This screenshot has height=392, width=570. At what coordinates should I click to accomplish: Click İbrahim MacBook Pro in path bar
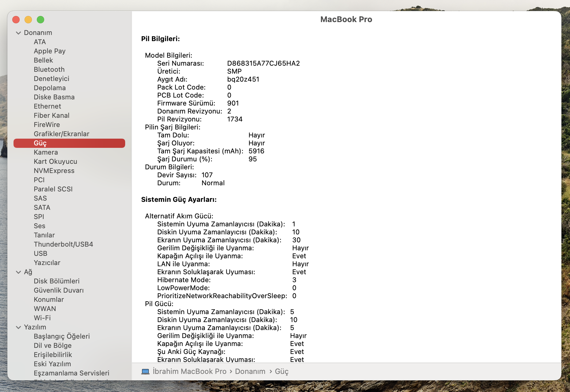click(x=189, y=371)
